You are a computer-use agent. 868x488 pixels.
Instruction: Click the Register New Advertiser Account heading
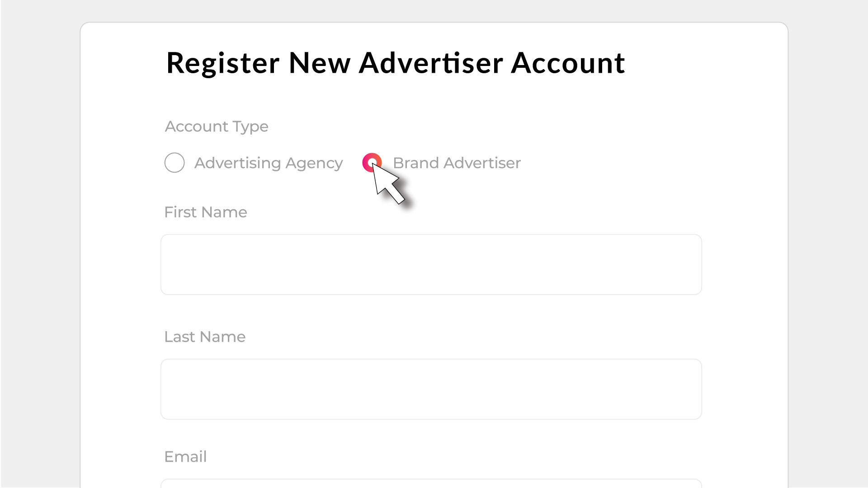[x=396, y=63]
